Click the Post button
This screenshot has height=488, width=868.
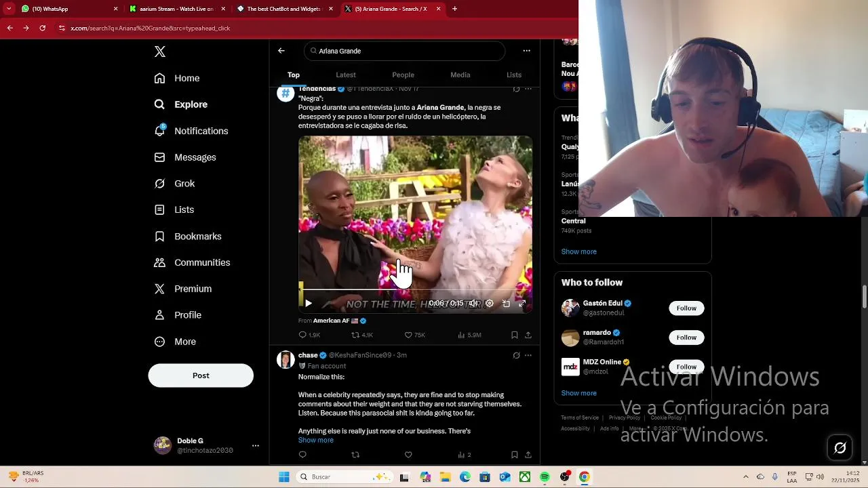pyautogui.click(x=201, y=375)
